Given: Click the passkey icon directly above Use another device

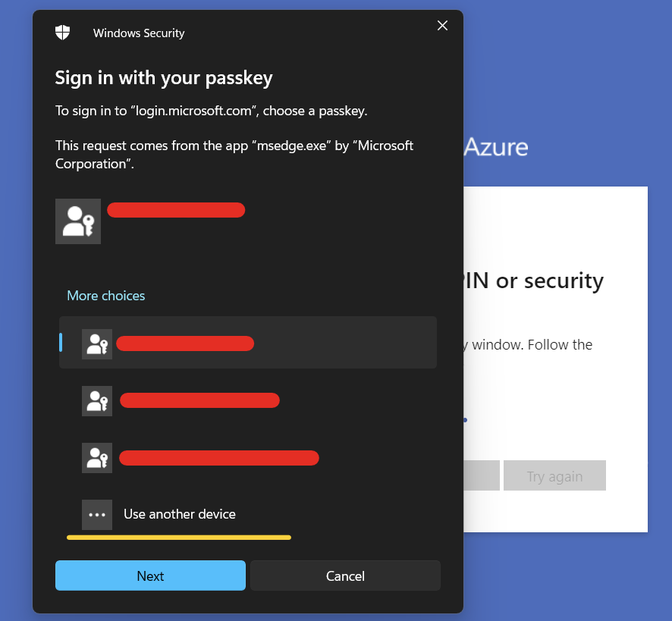Looking at the screenshot, I should [x=97, y=458].
